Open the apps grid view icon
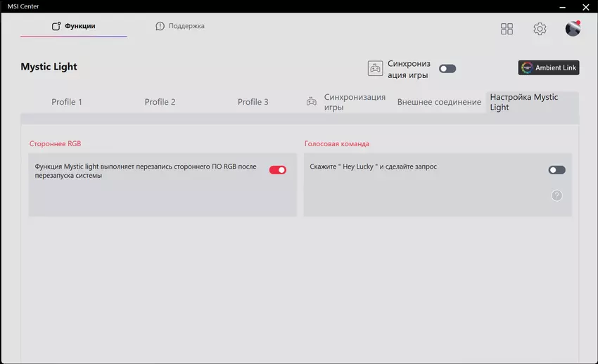598x364 pixels. point(507,29)
